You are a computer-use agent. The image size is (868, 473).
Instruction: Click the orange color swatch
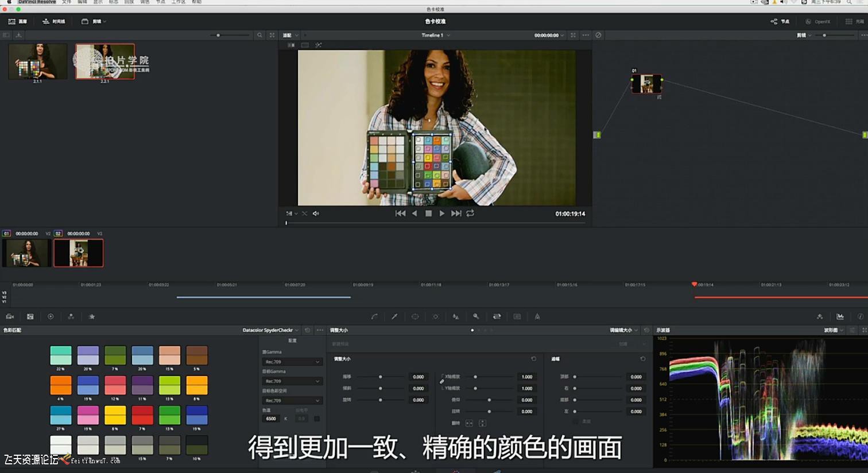pos(61,385)
